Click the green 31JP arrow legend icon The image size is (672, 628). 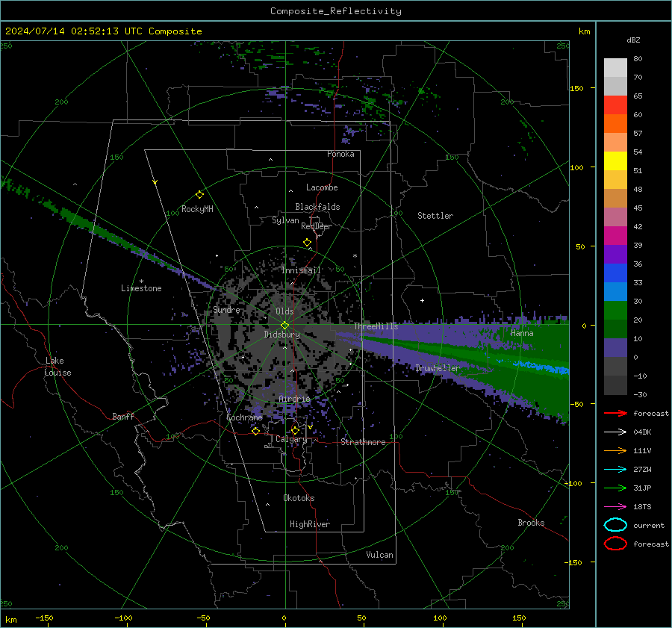pos(615,488)
